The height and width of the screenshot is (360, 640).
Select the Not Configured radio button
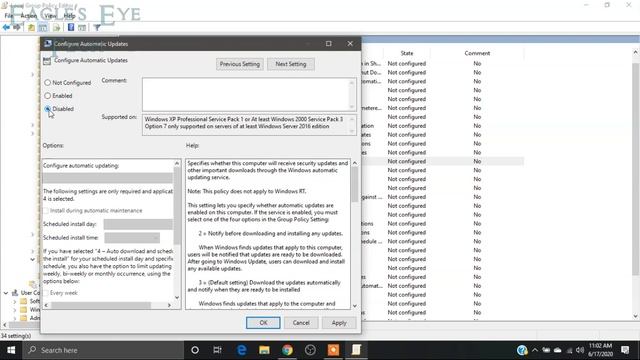(48, 83)
